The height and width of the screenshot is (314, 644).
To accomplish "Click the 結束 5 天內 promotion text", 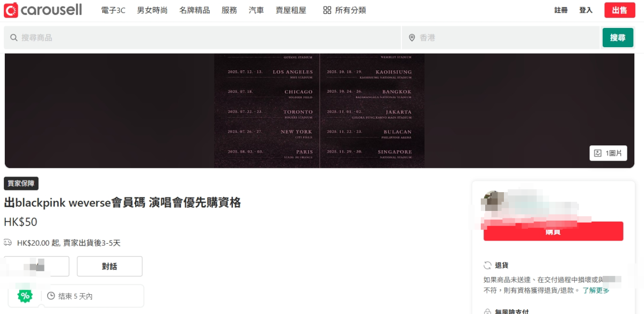I will pos(75,296).
